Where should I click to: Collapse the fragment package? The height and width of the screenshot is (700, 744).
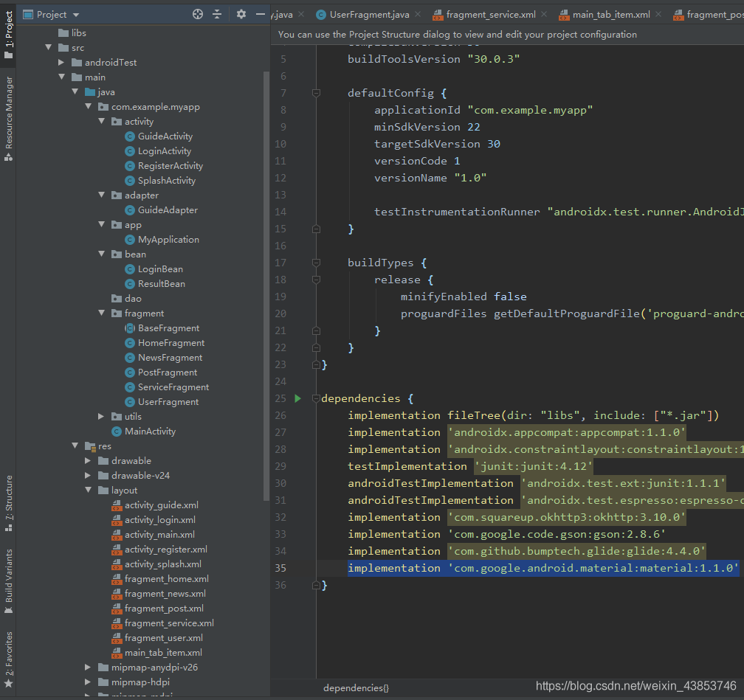pyautogui.click(x=102, y=313)
